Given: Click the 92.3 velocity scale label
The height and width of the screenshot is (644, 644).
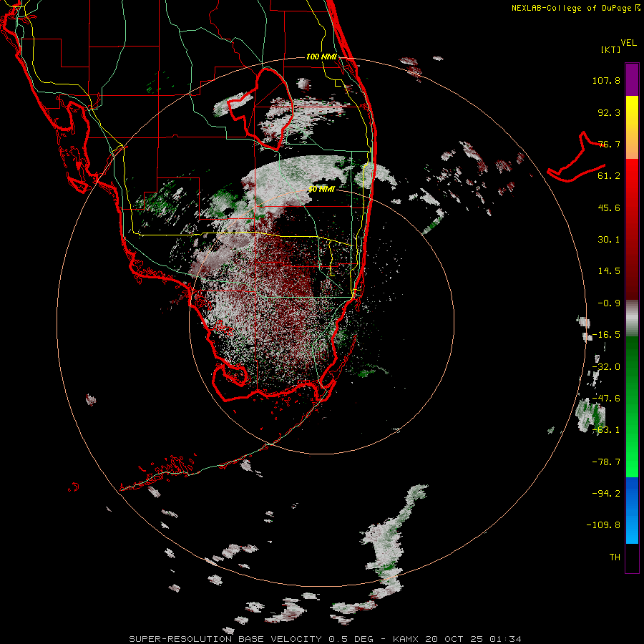Looking at the screenshot, I should coord(609,112).
